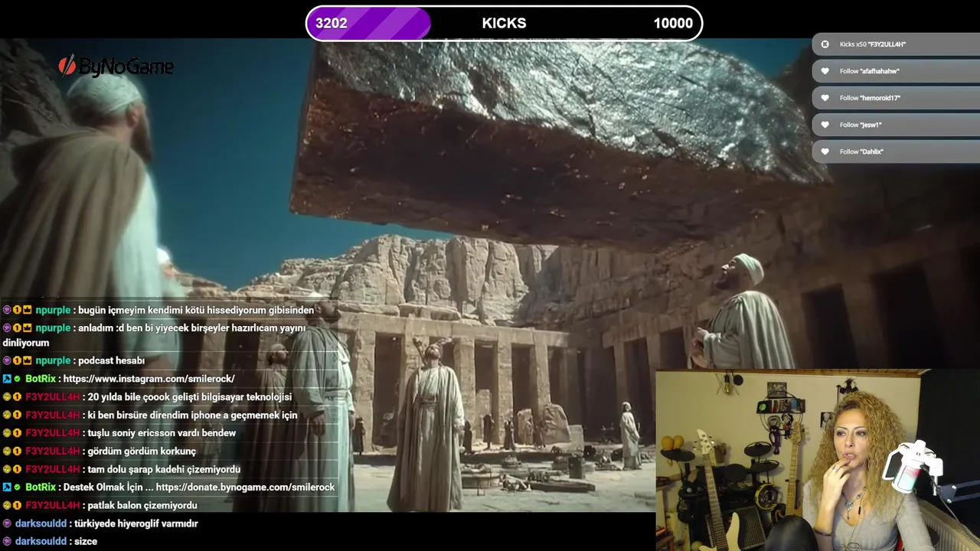The height and width of the screenshot is (551, 980).
Task: Click the Follow "afafhahahw" alert text
Action: click(x=869, y=71)
